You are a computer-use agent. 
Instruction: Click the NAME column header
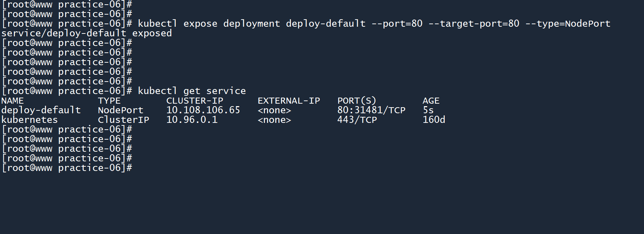[12, 101]
